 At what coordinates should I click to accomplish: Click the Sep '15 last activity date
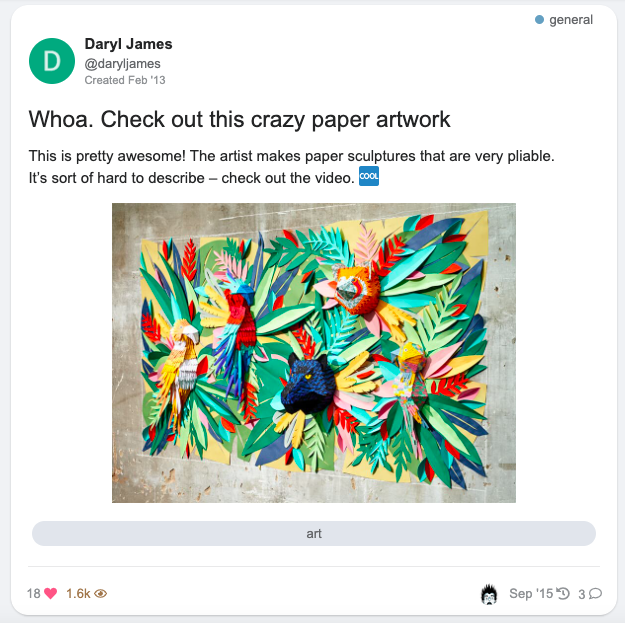[x=531, y=594]
